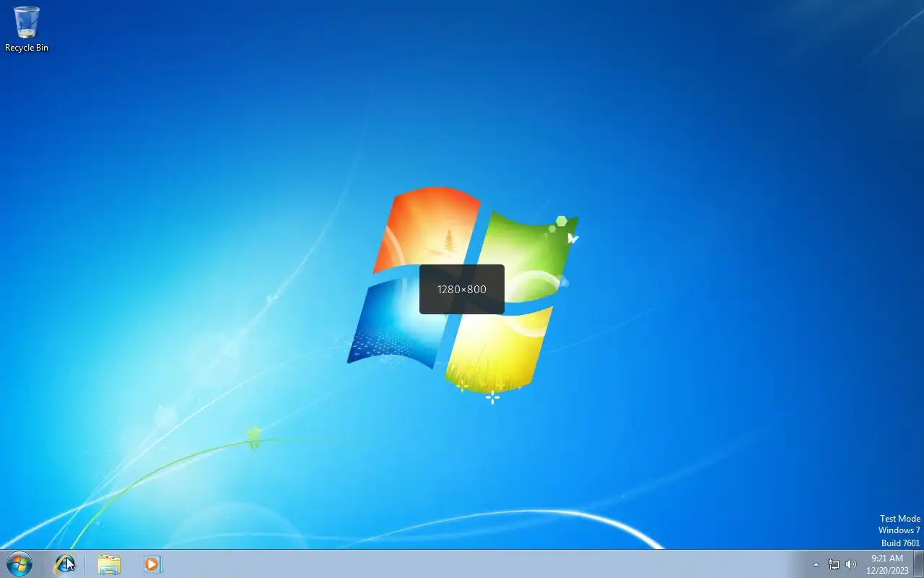
Task: Open the Start menu orb
Action: pyautogui.click(x=19, y=564)
